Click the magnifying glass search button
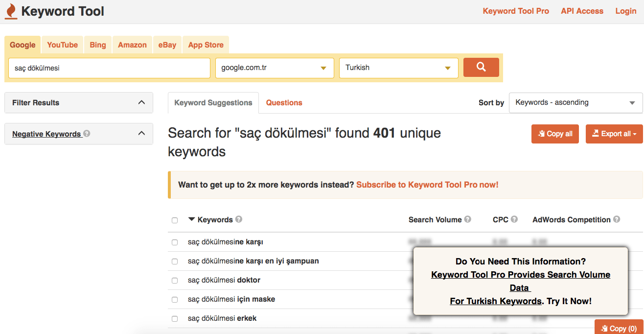 tap(481, 68)
